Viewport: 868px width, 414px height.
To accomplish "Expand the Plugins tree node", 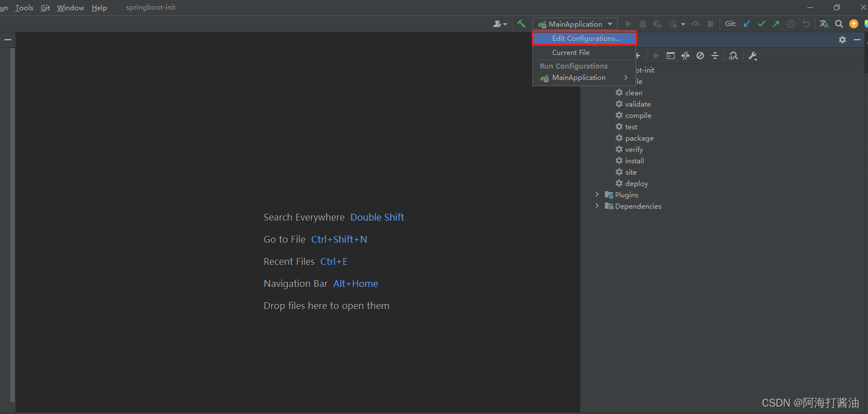I will coord(596,195).
